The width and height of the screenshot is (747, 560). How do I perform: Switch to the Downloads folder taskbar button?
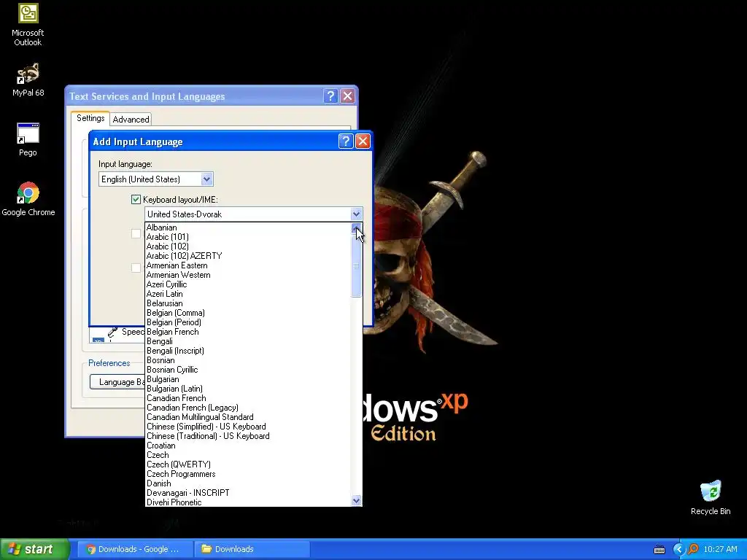tap(252, 549)
